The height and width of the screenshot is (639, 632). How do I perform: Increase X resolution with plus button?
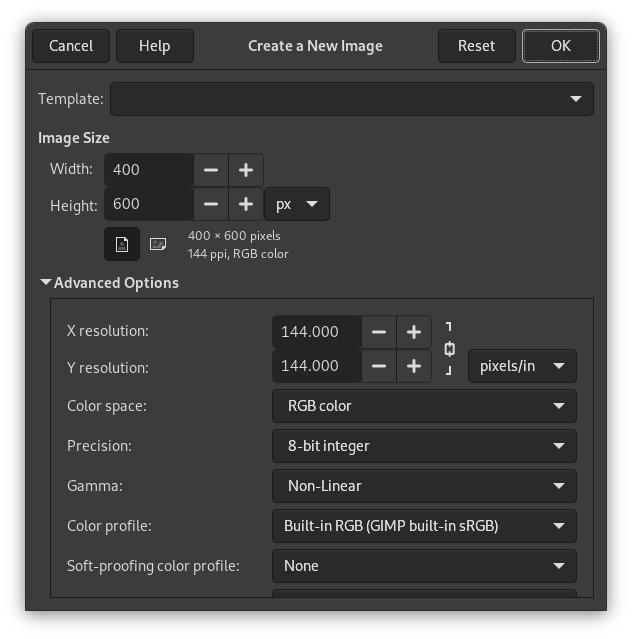(414, 332)
